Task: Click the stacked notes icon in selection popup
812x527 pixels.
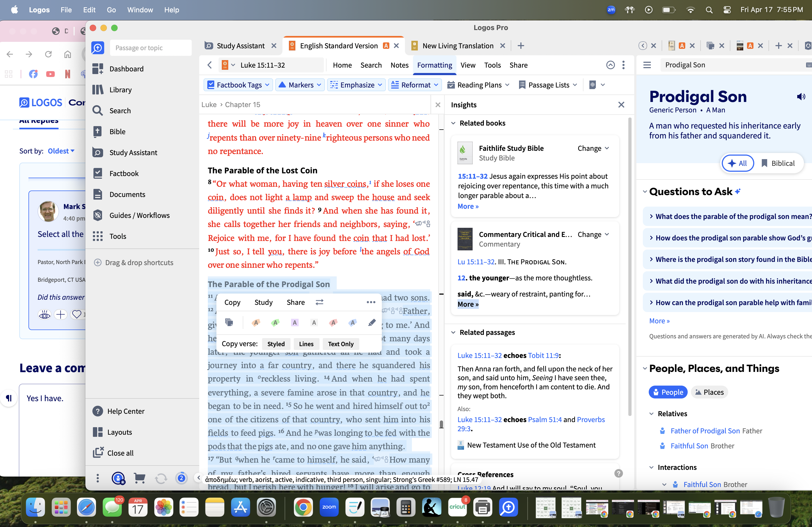Action: coord(229,322)
